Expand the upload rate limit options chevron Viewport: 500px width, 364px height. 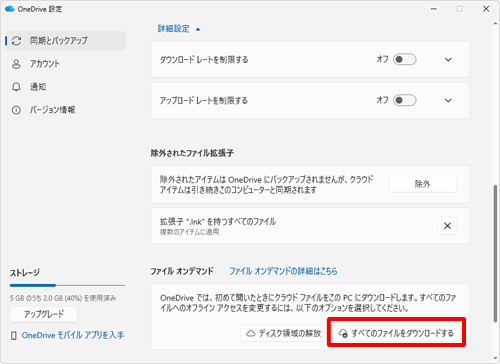point(448,100)
